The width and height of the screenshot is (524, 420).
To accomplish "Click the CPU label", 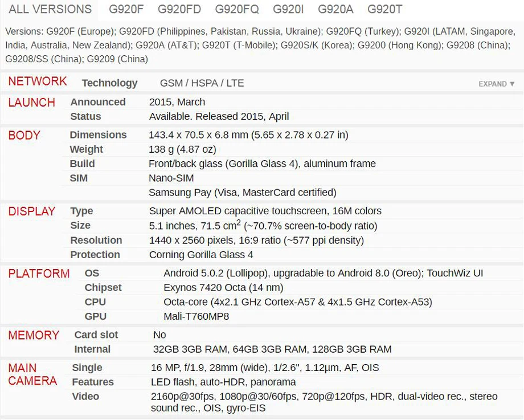I will tap(95, 302).
